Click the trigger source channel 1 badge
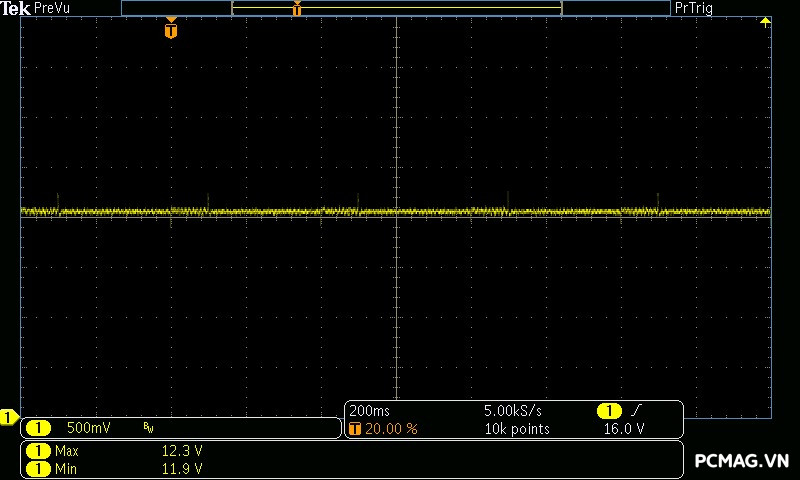Viewport: 800px width, 480px height. coord(608,411)
